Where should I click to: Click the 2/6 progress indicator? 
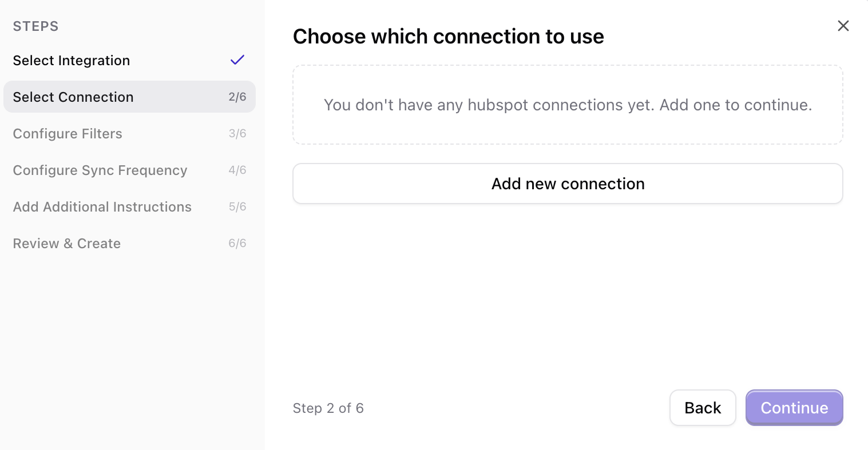(x=237, y=97)
